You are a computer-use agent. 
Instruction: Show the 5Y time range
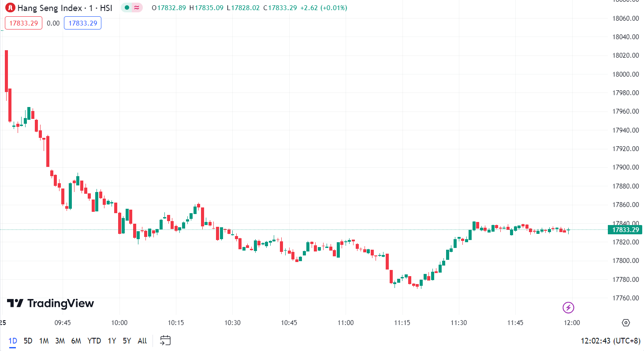click(x=127, y=340)
